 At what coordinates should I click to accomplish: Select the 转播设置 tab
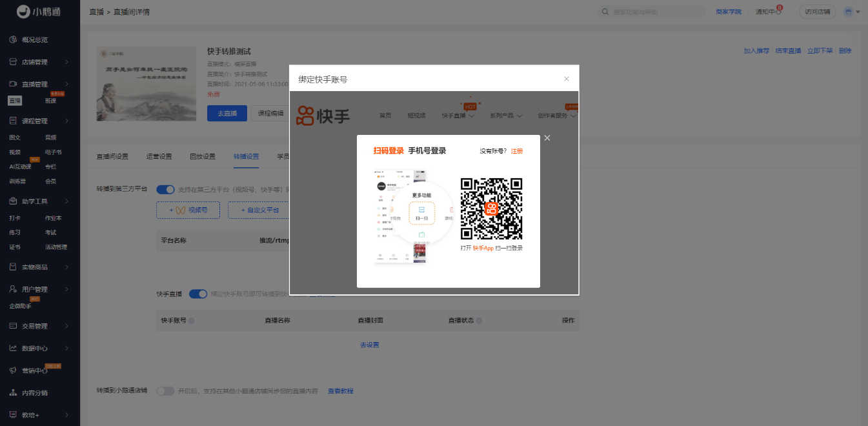247,156
